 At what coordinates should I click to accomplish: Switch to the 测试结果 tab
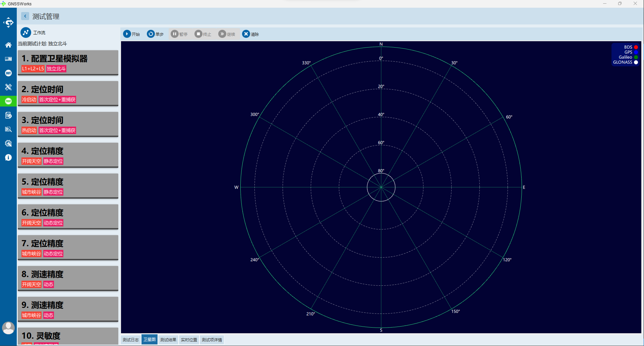168,340
